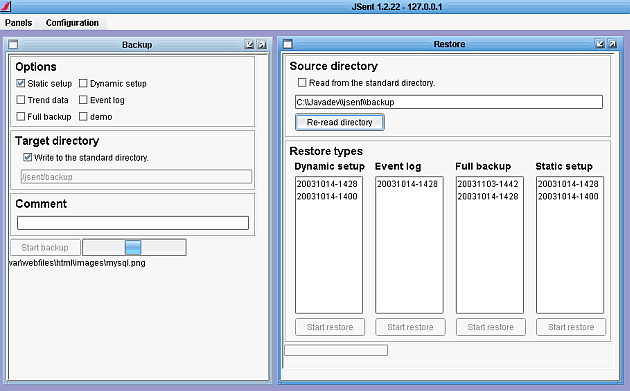Click the Backup panel minimize arrow icon
630x391 pixels.
(x=250, y=45)
